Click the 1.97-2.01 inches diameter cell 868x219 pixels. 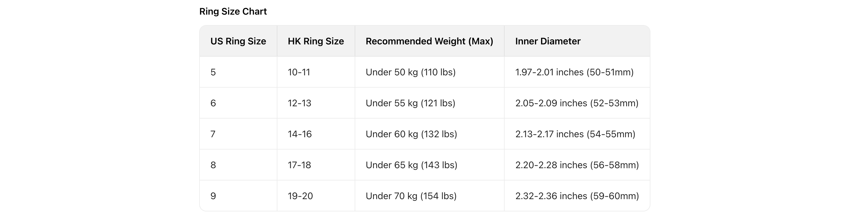[x=574, y=72]
